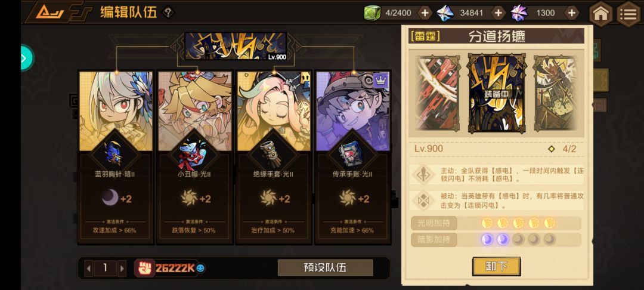The height and width of the screenshot is (290, 644).
Task: Add more blue crystal currency
Action: click(x=498, y=13)
